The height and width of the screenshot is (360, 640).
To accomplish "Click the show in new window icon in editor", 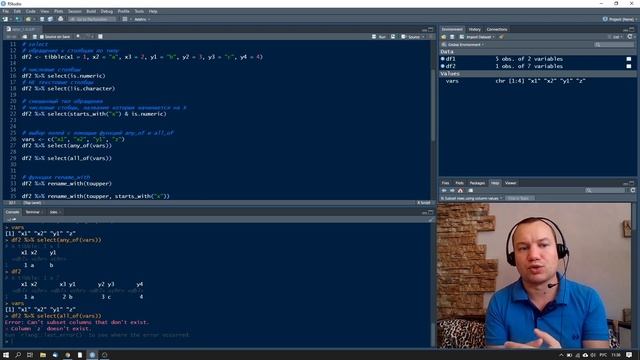I will 24,37.
